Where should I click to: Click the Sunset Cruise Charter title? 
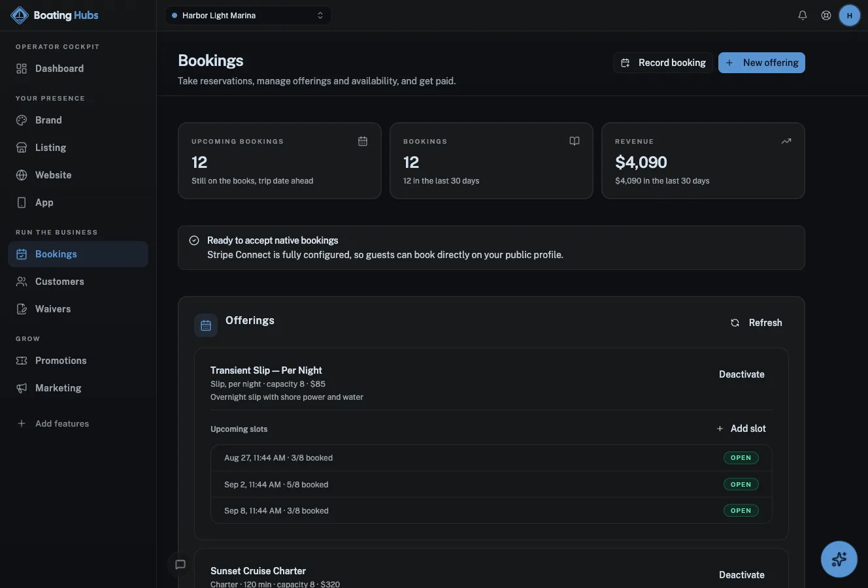coord(258,571)
